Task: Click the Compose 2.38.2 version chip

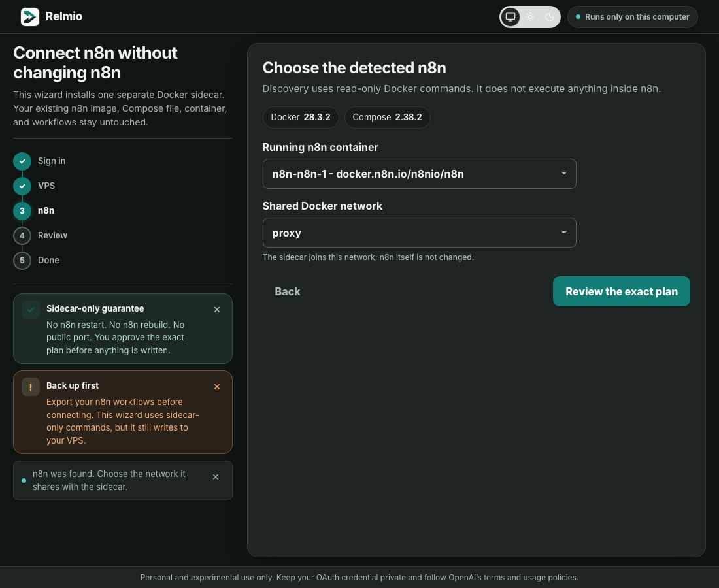Action: click(x=387, y=118)
